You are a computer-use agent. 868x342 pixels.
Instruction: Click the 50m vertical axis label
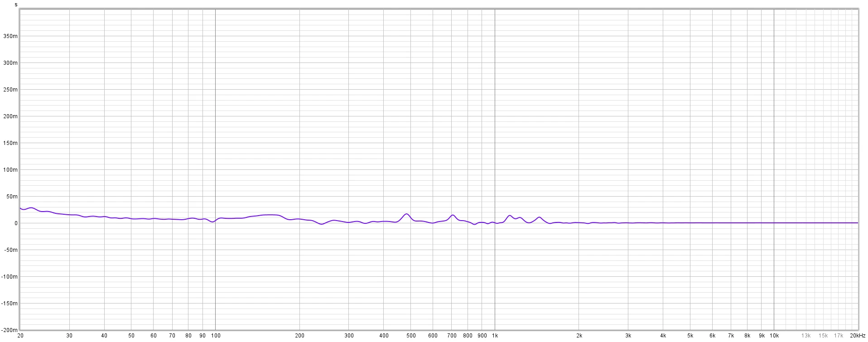click(x=12, y=197)
